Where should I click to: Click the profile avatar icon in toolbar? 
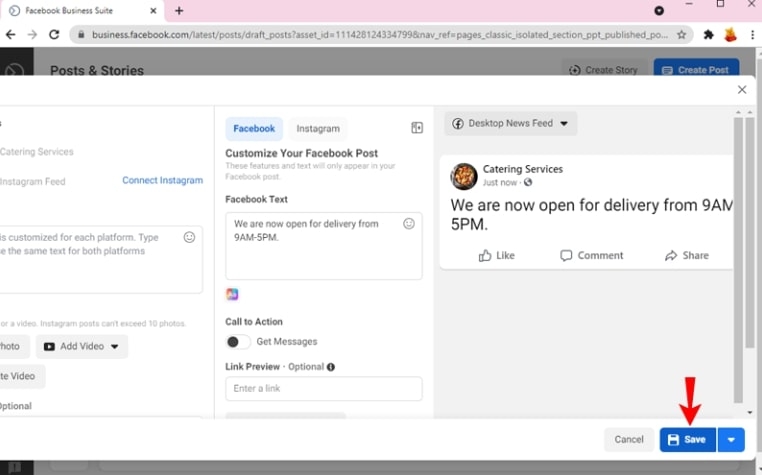coord(730,35)
